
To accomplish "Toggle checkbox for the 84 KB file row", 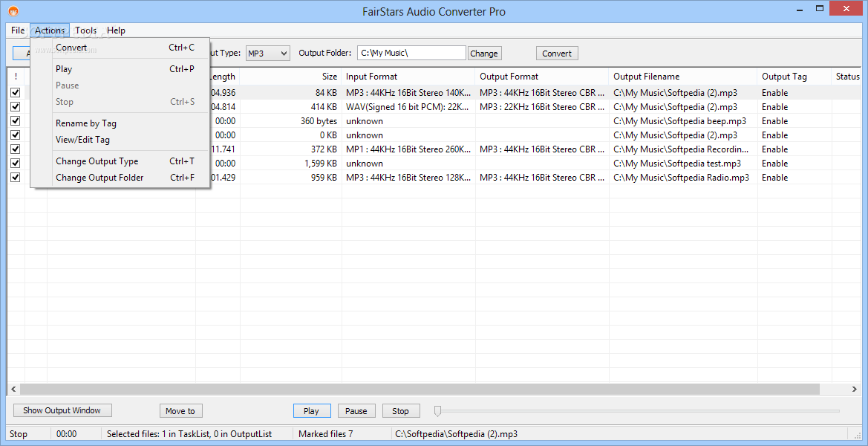I will [x=16, y=92].
